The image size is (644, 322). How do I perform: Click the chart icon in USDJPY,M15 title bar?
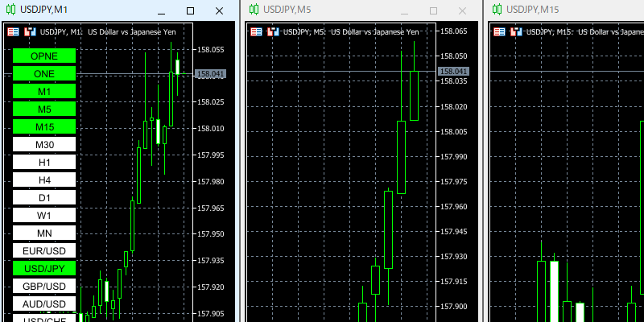pos(496,10)
